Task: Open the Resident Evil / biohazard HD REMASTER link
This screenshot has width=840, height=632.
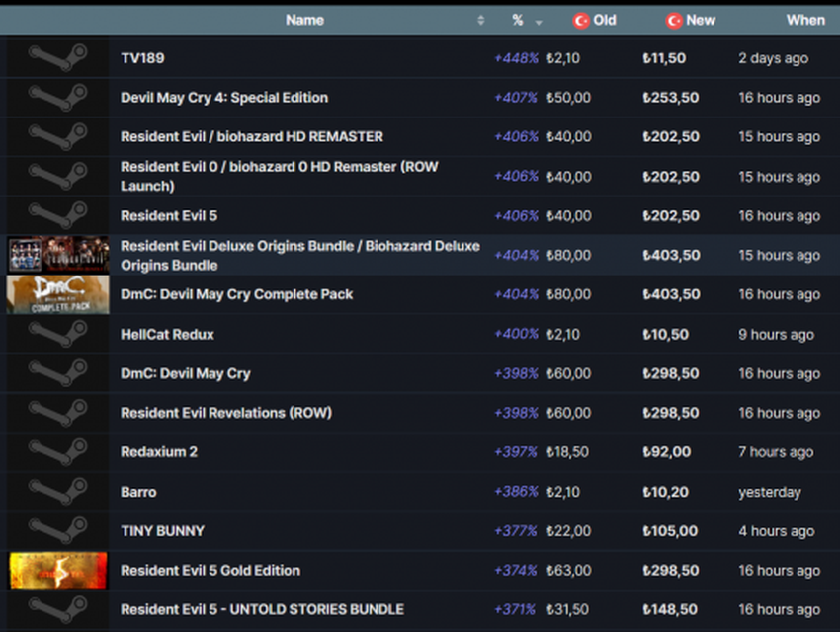Action: coord(251,137)
